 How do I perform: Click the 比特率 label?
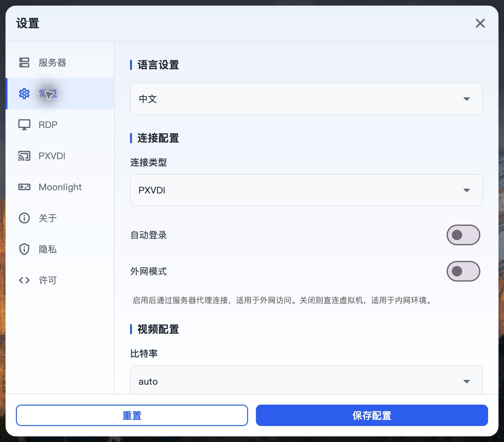point(144,354)
